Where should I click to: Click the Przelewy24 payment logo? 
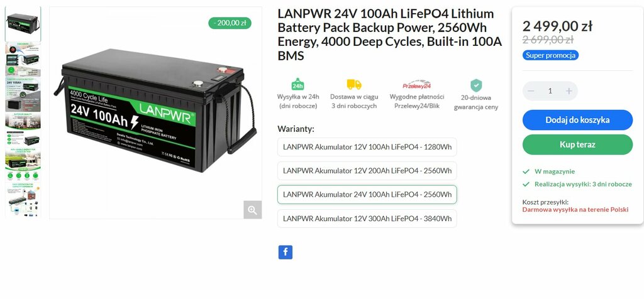[x=416, y=85]
